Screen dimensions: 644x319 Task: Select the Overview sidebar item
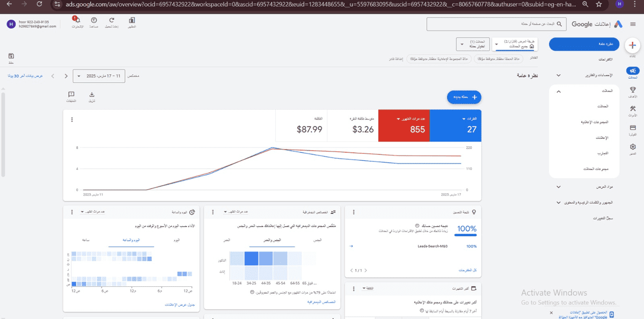585,44
